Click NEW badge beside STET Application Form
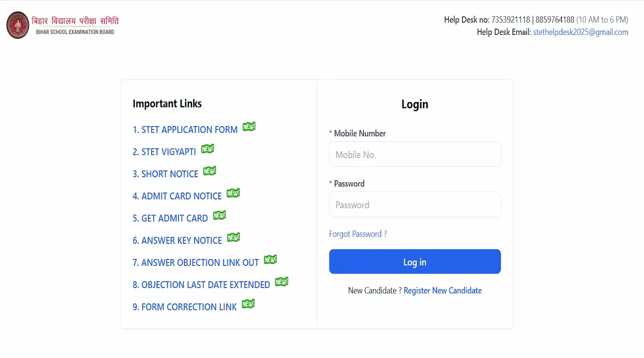 [249, 127]
